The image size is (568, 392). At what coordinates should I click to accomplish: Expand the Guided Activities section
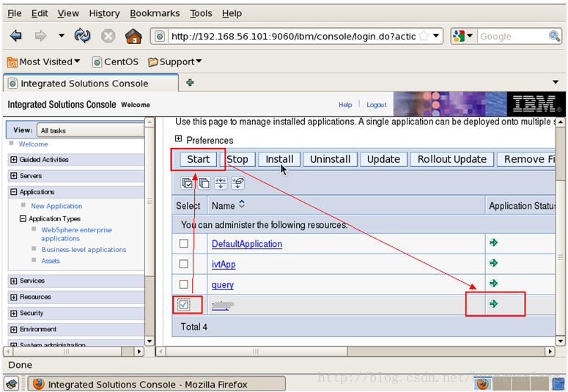(x=14, y=160)
